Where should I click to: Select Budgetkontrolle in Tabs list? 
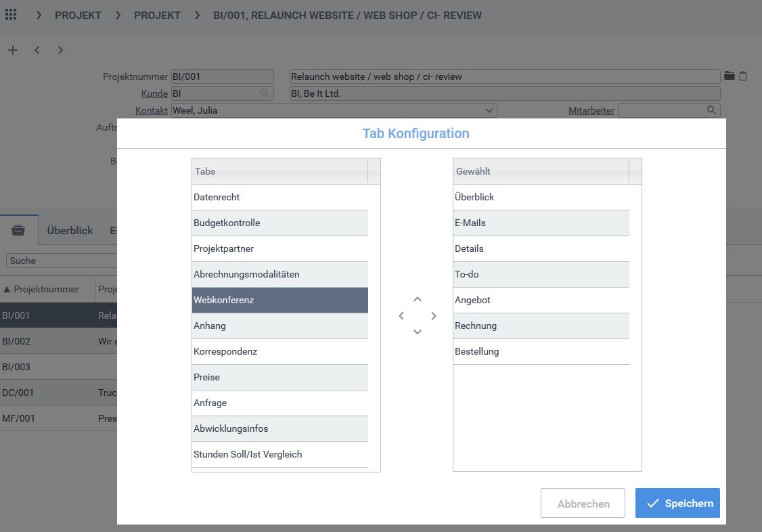pyautogui.click(x=280, y=223)
